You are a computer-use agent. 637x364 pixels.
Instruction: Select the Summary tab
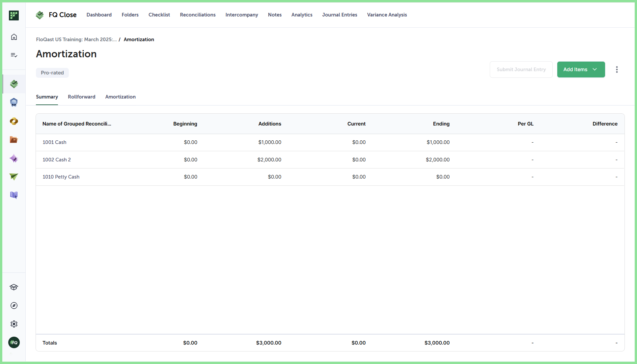click(47, 97)
